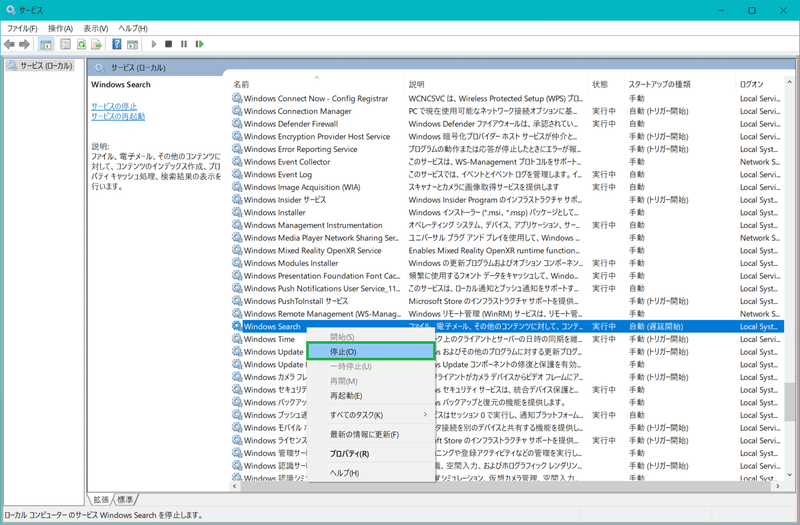Choose 停止(O) in the context menu
This screenshot has height=525, width=800.
[x=371, y=352]
